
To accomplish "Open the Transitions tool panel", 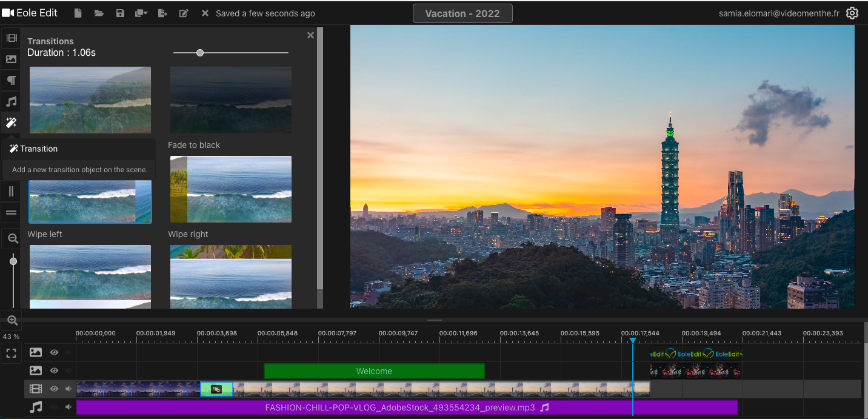I will [x=11, y=122].
